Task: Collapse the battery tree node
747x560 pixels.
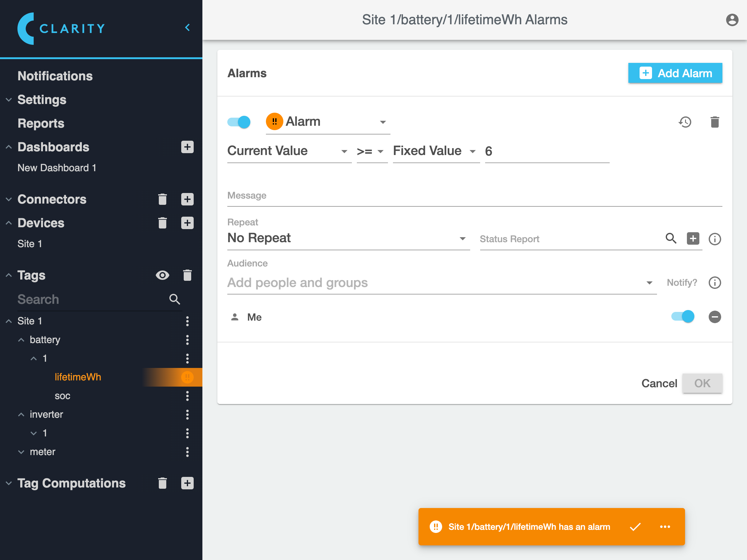Action: (21, 340)
